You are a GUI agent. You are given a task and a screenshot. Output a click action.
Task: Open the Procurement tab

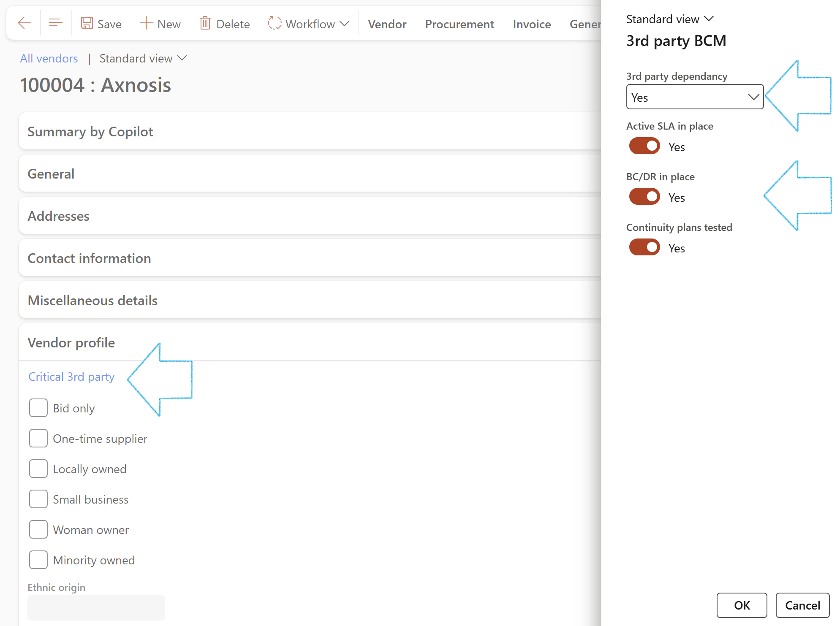click(x=459, y=24)
